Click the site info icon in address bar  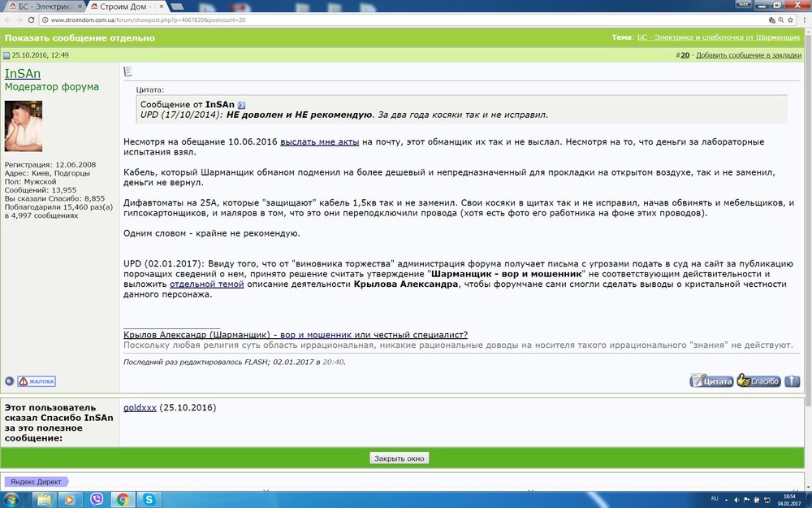tap(45, 20)
